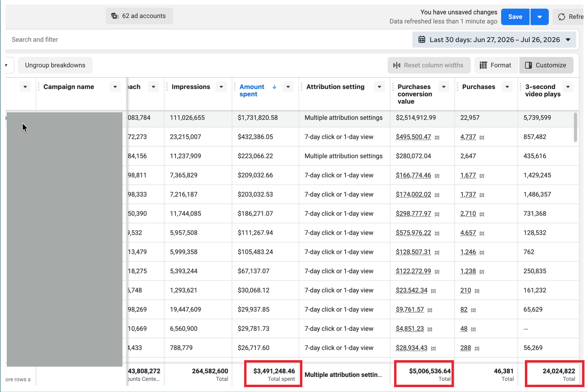588x392 pixels.
Task: Click the Attribution setting column header
Action: (x=335, y=87)
